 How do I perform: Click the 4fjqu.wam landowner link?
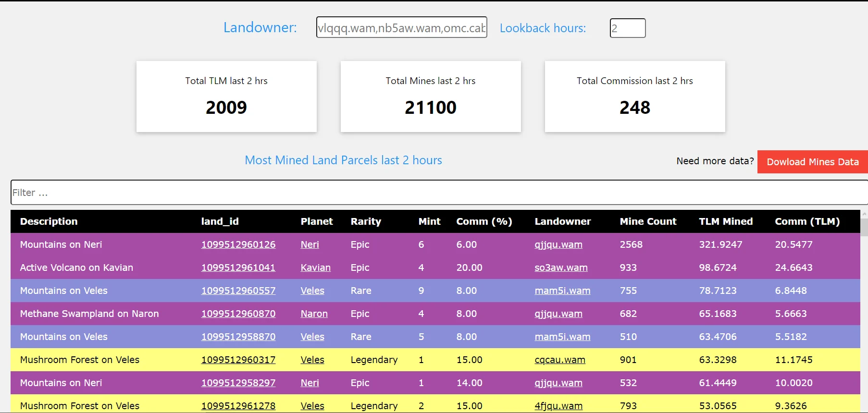click(558, 406)
